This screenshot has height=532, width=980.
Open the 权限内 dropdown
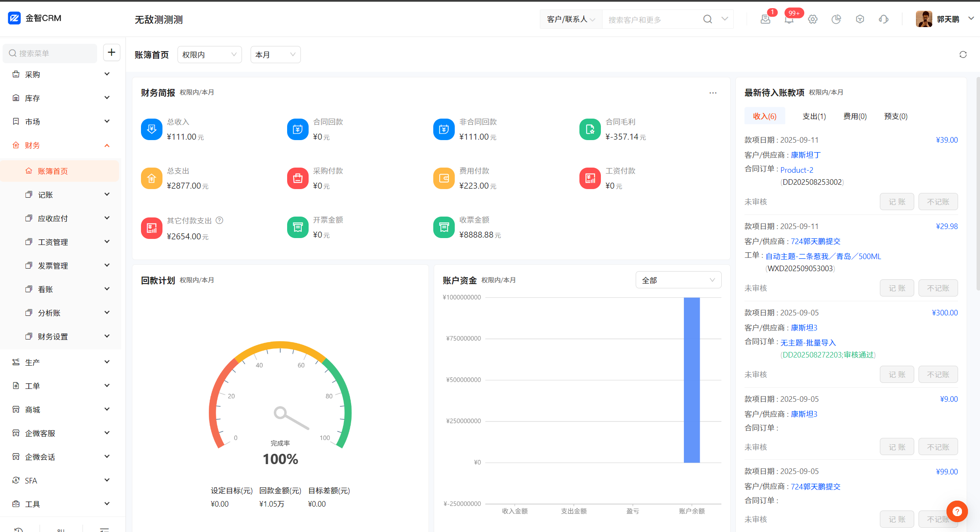209,55
